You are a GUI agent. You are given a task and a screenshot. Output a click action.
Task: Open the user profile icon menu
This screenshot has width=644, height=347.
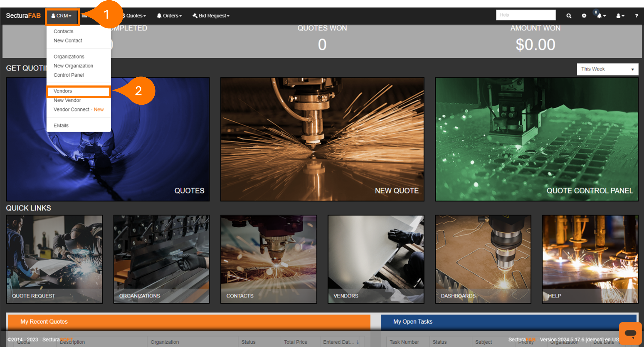(x=620, y=16)
